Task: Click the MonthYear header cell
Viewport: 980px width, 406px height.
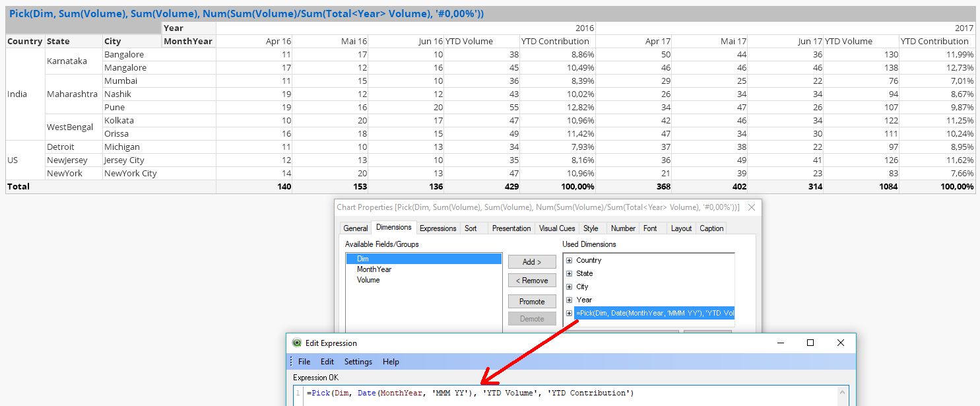Action: coord(189,41)
